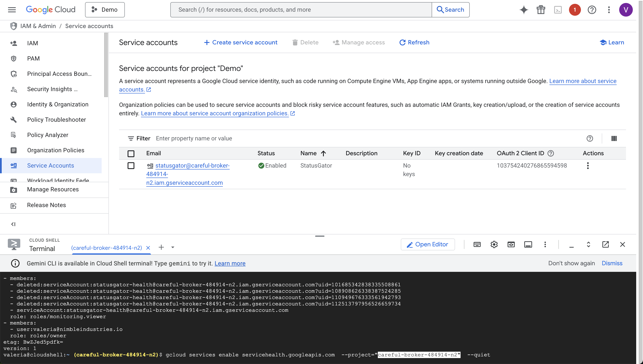Image resolution: width=643 pixels, height=364 pixels.
Task: Open actions menu for StatusGator row
Action: point(588,166)
